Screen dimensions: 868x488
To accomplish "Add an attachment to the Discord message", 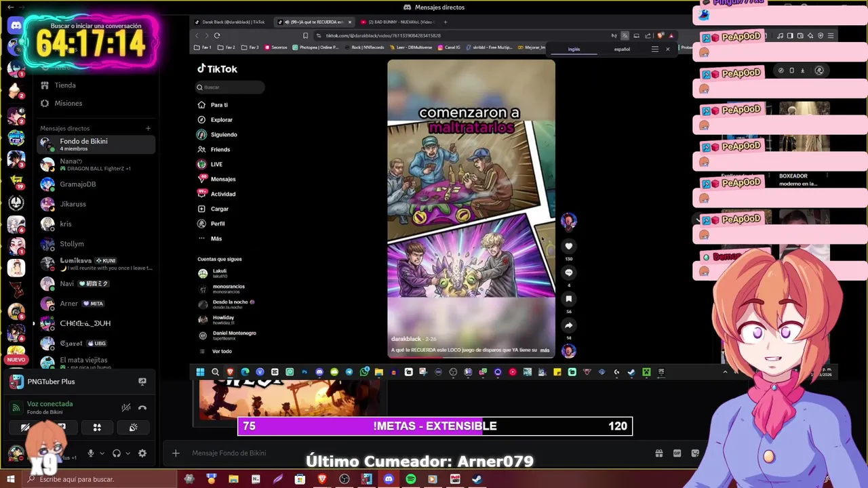I will (176, 453).
